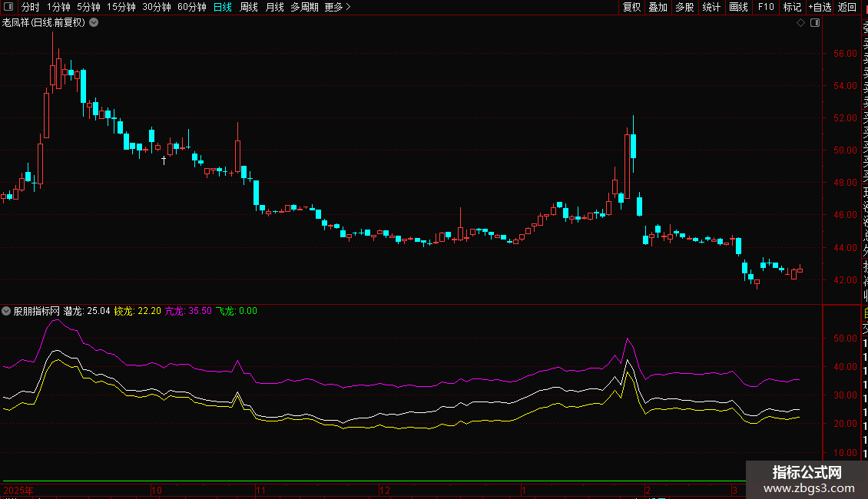868x499 pixels.
Task: Add stock via +自选 button
Action: click(820, 7)
